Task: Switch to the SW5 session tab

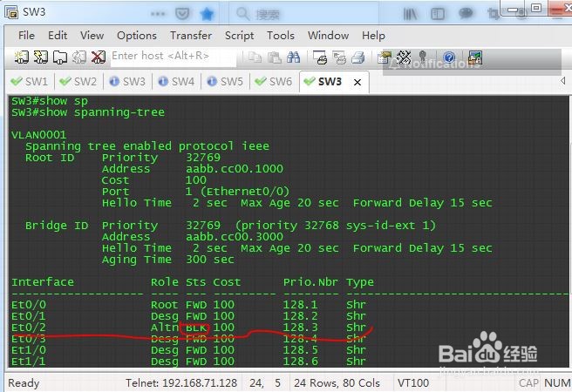Action: pos(226,81)
